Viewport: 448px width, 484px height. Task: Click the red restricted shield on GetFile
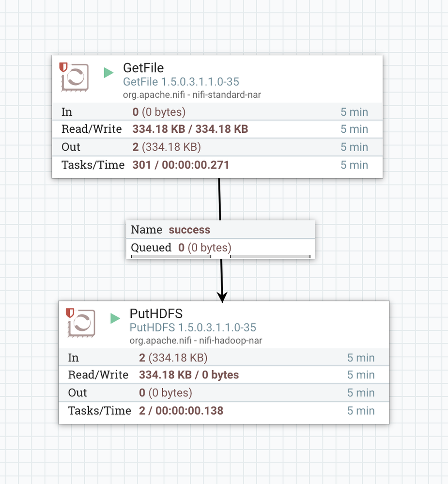click(x=63, y=67)
